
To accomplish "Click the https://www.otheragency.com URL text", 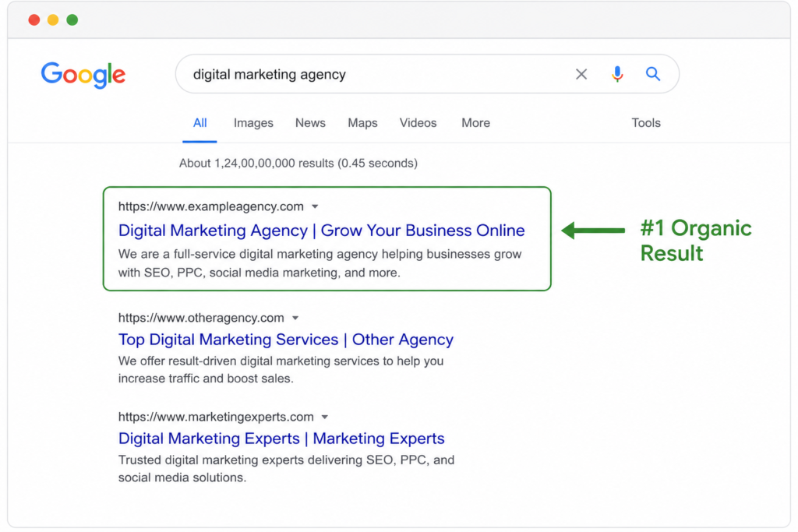I will [x=201, y=318].
